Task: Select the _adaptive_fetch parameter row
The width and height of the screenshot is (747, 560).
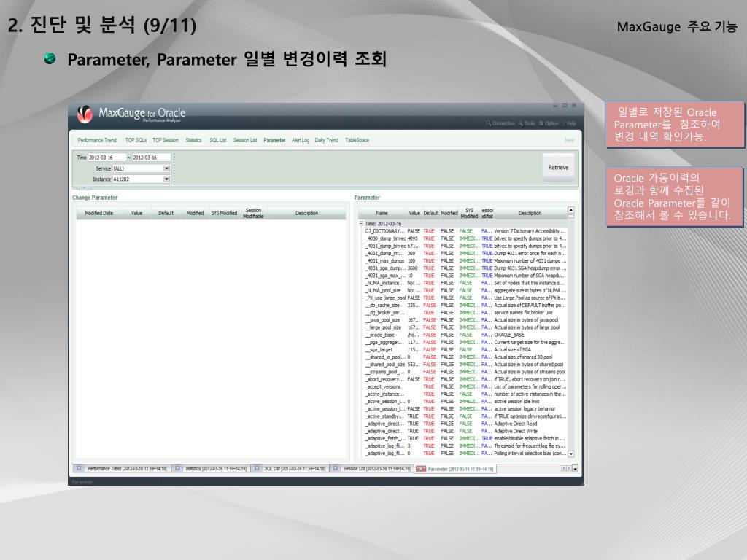Action: click(465, 438)
